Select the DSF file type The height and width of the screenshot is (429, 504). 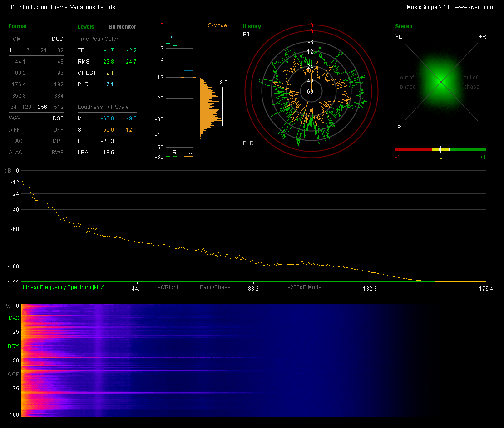(x=58, y=118)
